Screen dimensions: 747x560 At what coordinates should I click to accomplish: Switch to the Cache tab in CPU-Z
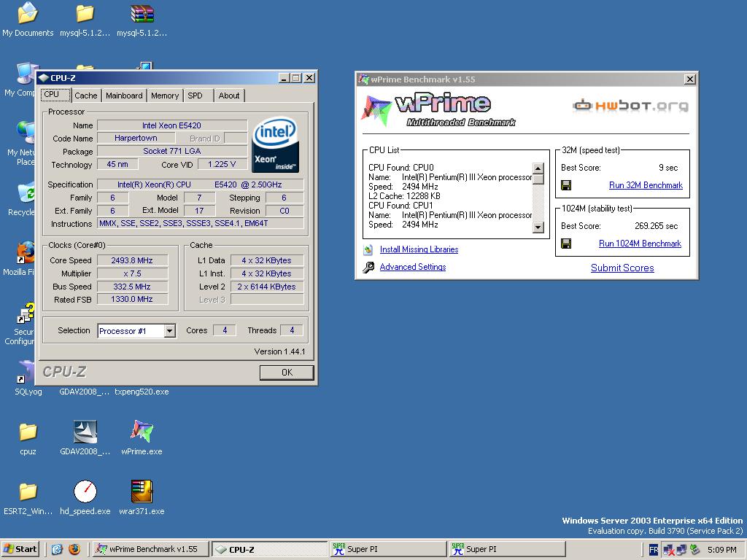pos(86,96)
